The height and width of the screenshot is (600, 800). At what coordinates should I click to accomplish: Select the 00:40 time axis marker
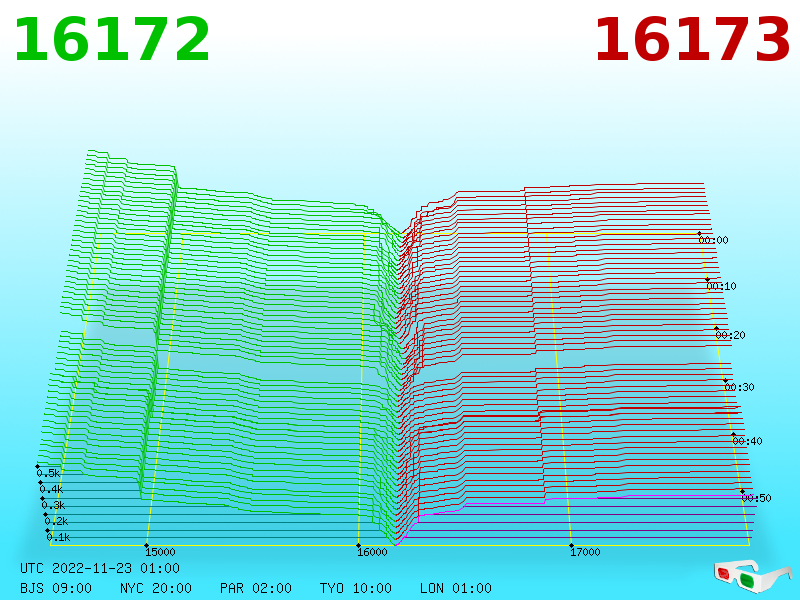pyautogui.click(x=747, y=441)
